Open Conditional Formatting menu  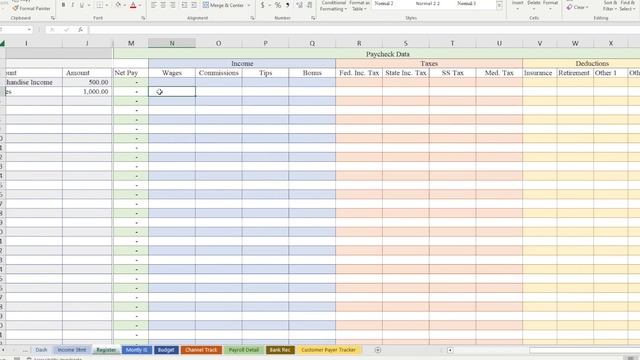tap(333, 6)
